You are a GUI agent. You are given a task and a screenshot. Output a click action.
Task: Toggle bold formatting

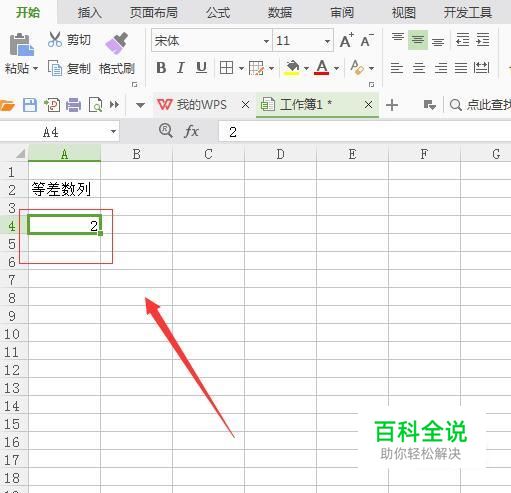pos(161,68)
